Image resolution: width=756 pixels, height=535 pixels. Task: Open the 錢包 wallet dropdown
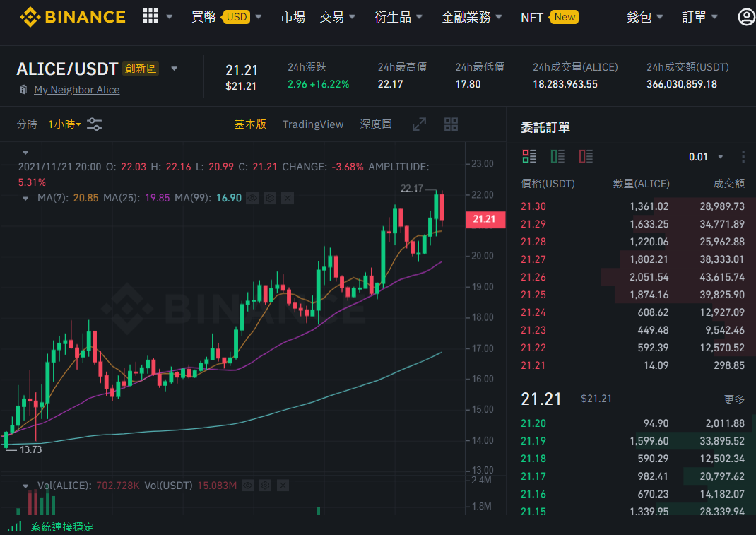coord(644,17)
